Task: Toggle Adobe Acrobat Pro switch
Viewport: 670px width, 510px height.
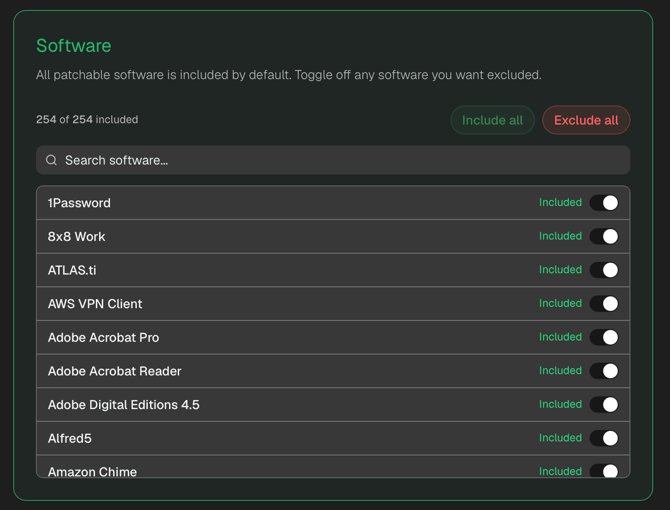Action: [x=604, y=337]
